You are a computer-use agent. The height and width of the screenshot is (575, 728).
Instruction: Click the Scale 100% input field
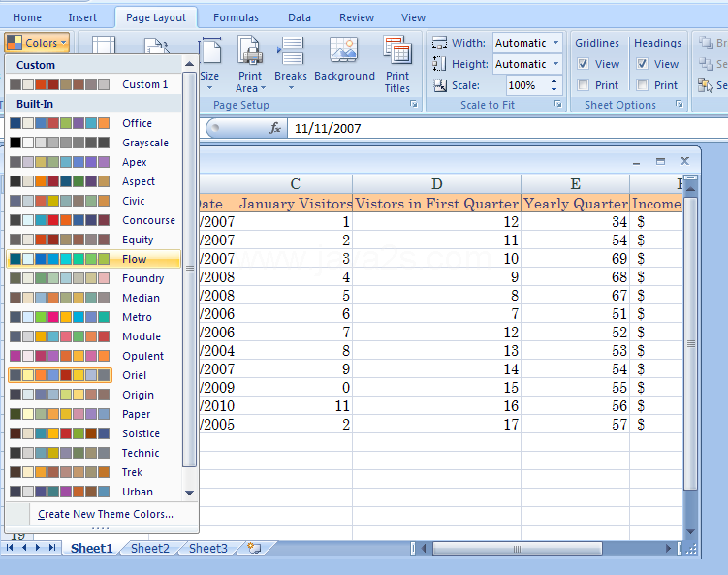point(527,85)
